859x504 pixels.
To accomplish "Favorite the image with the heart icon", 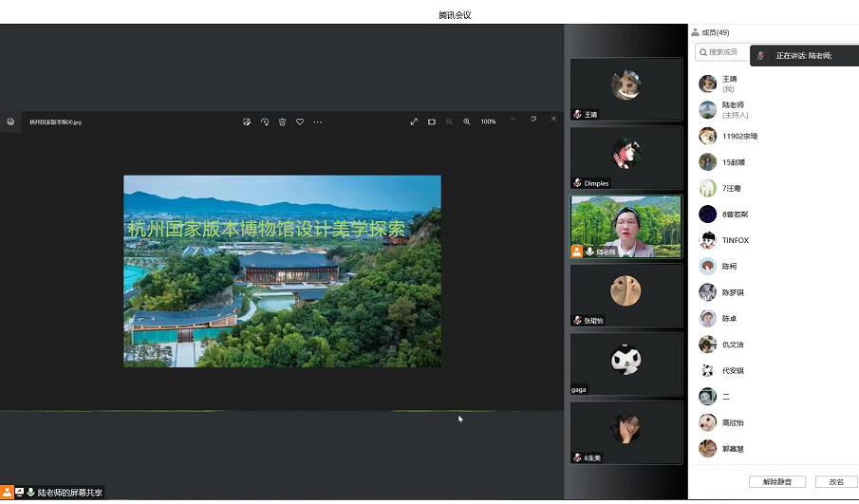I will click(300, 121).
